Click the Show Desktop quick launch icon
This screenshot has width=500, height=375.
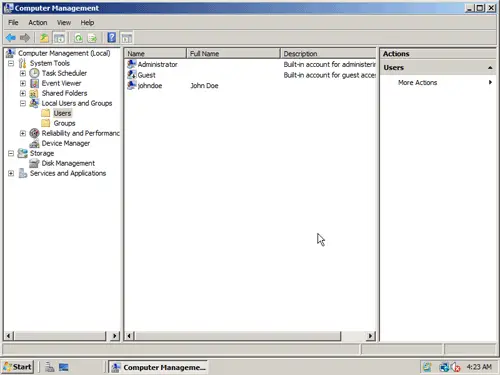click(x=64, y=367)
